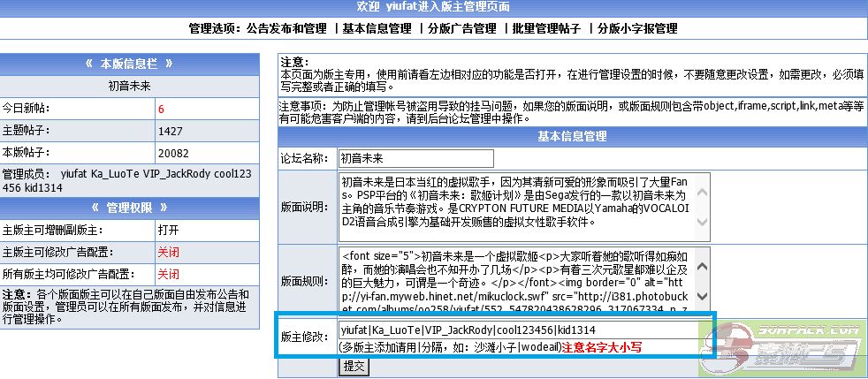This screenshot has width=868, height=379.
Task: Focus the 论坛名称 input field
Action: [416, 159]
